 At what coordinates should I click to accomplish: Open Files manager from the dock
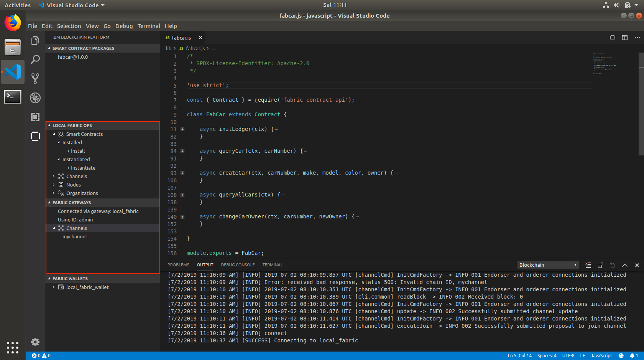(x=13, y=47)
